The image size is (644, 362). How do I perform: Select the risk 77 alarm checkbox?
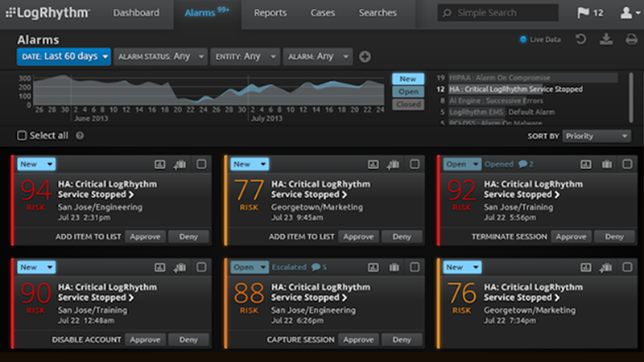click(415, 164)
